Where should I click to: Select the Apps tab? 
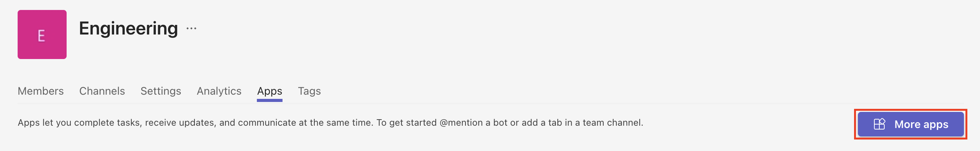(269, 91)
